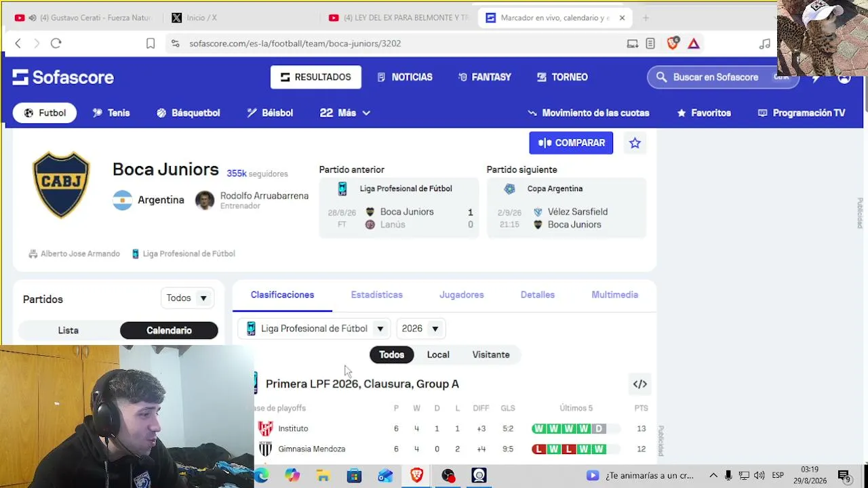Mute the Gustavo Cerati YouTube tab
The image size is (868, 488).
[33, 18]
